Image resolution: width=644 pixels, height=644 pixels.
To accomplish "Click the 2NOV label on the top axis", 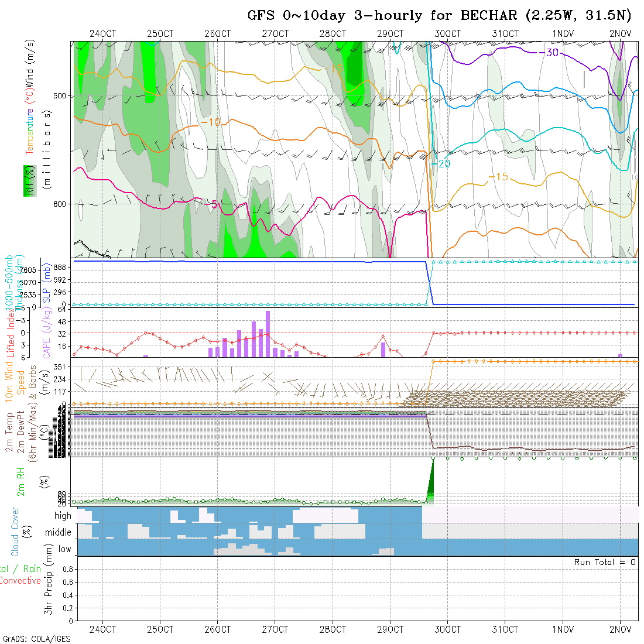I will [620, 34].
